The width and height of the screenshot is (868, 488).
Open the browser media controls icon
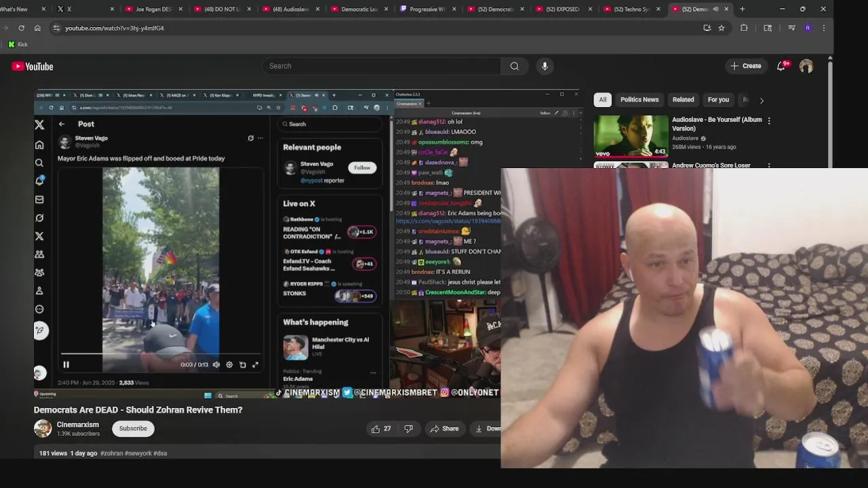791,28
